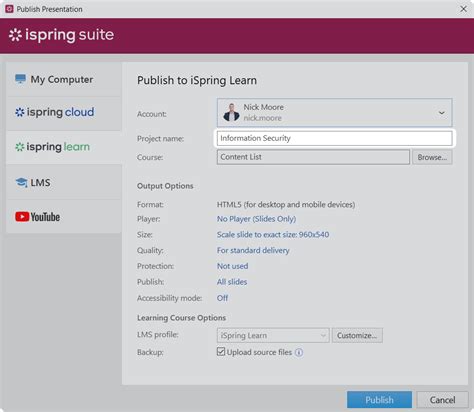The image size is (474, 412).
Task: Click the Project name input field
Action: point(334,138)
